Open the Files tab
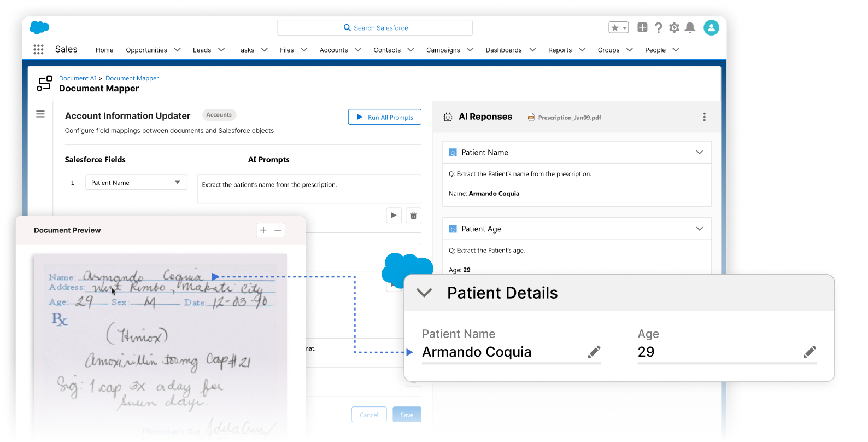The width and height of the screenshot is (868, 442). 286,50
